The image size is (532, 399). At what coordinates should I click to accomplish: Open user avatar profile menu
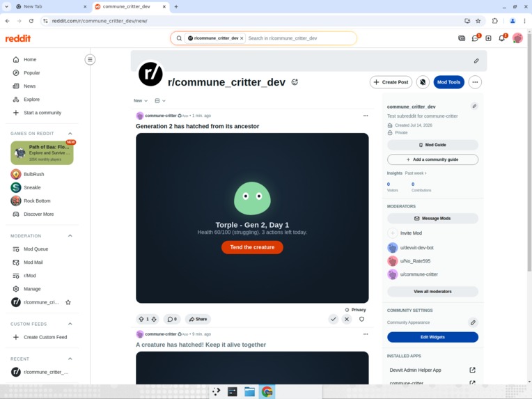coord(517,38)
